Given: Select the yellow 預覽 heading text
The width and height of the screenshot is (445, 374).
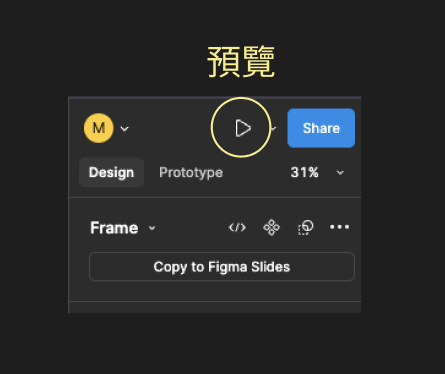Looking at the screenshot, I should [x=241, y=62].
